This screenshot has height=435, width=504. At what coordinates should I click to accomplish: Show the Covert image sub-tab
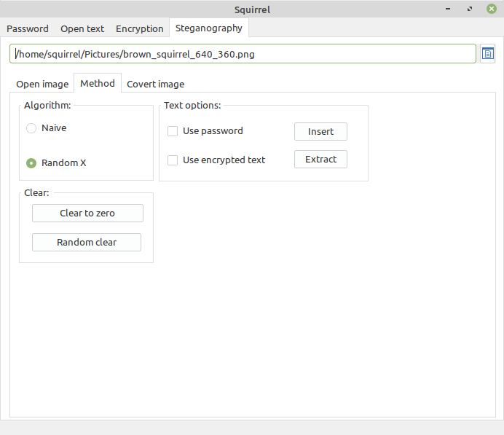point(155,85)
